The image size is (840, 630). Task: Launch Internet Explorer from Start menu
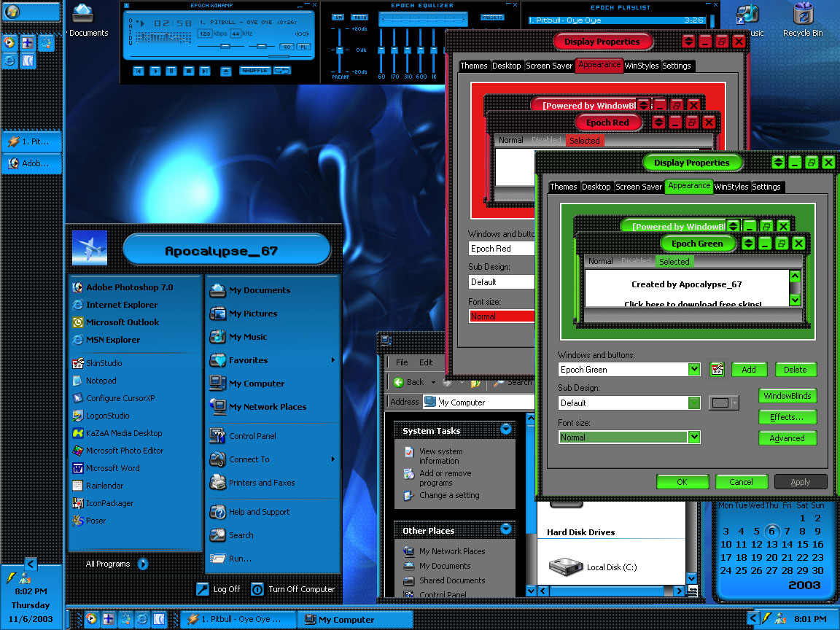122,305
